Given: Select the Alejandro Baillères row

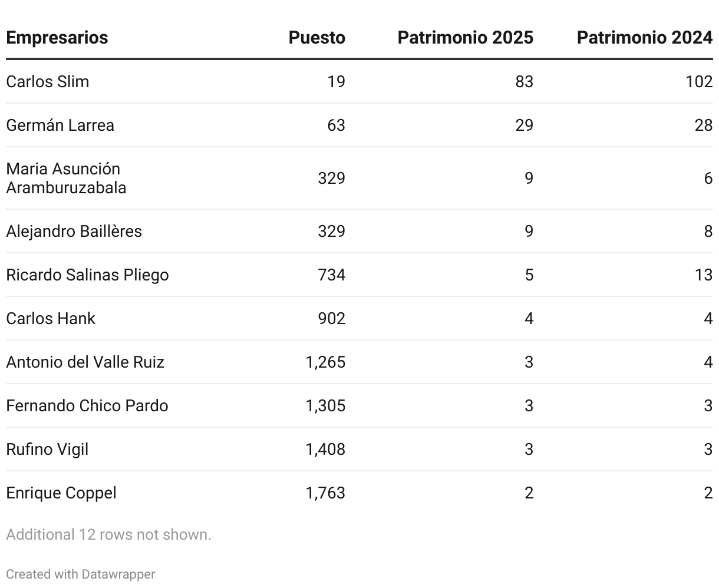Looking at the screenshot, I should [359, 231].
